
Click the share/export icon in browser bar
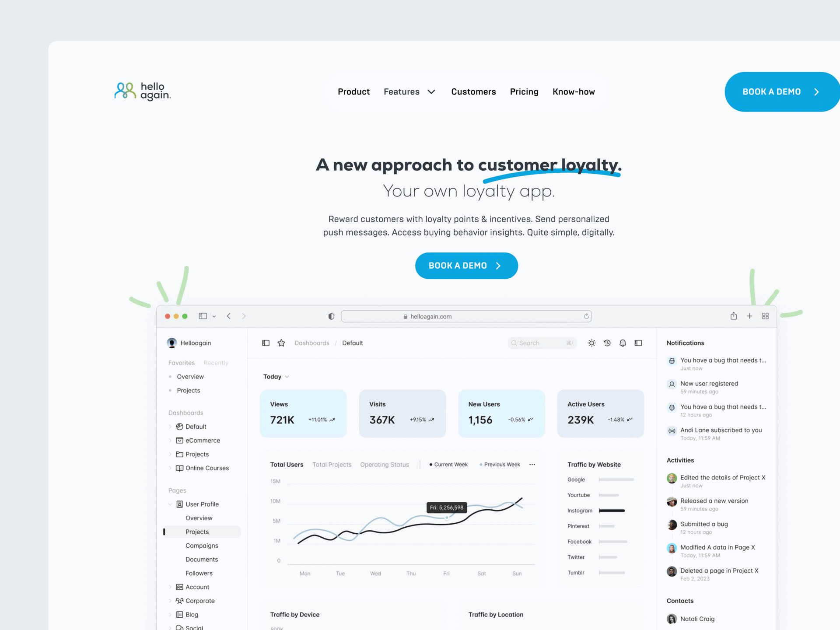click(733, 316)
